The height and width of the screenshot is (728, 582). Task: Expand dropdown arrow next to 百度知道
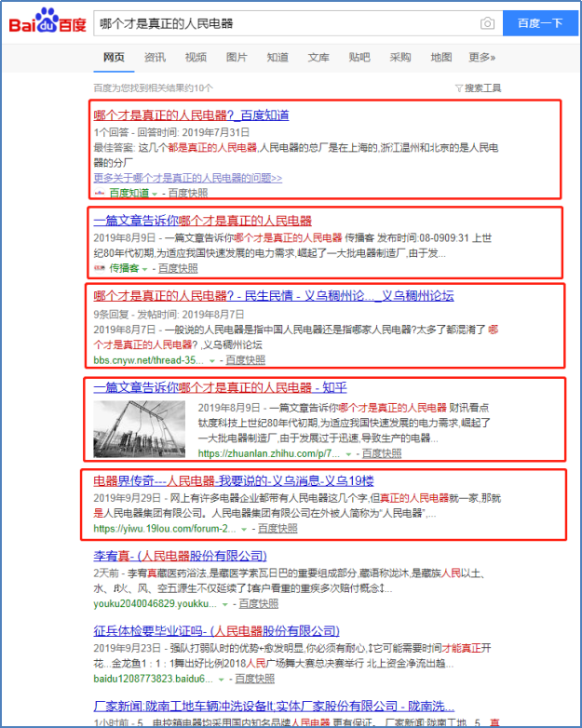coord(155,194)
